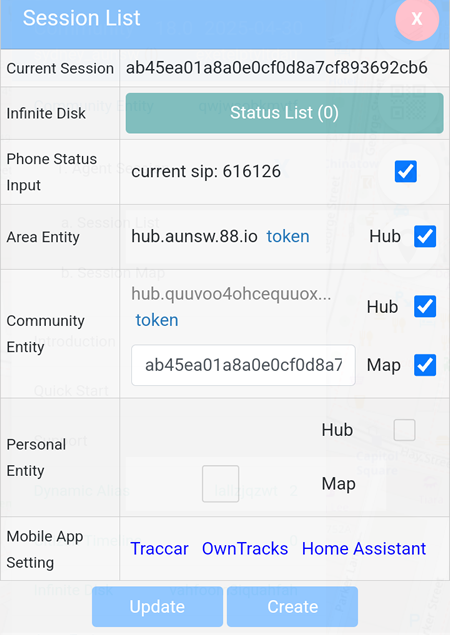The image size is (450, 635).
Task: Open the Status List (0) button
Action: 284,113
